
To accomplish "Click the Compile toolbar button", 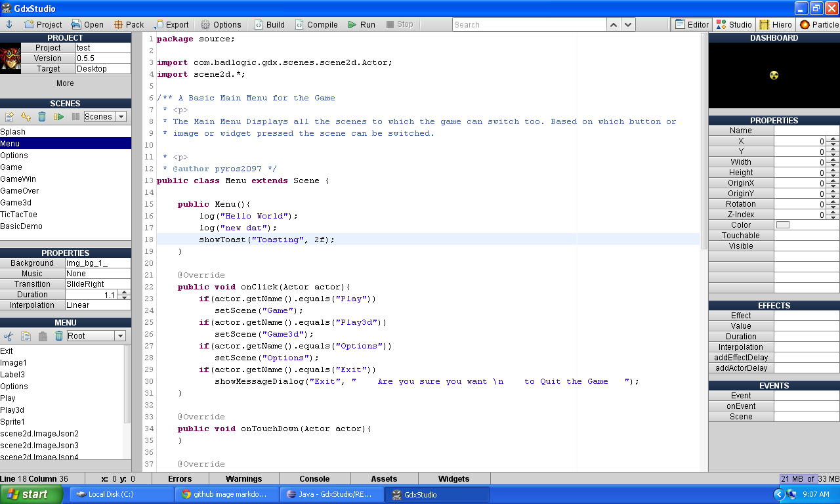I will pyautogui.click(x=316, y=24).
